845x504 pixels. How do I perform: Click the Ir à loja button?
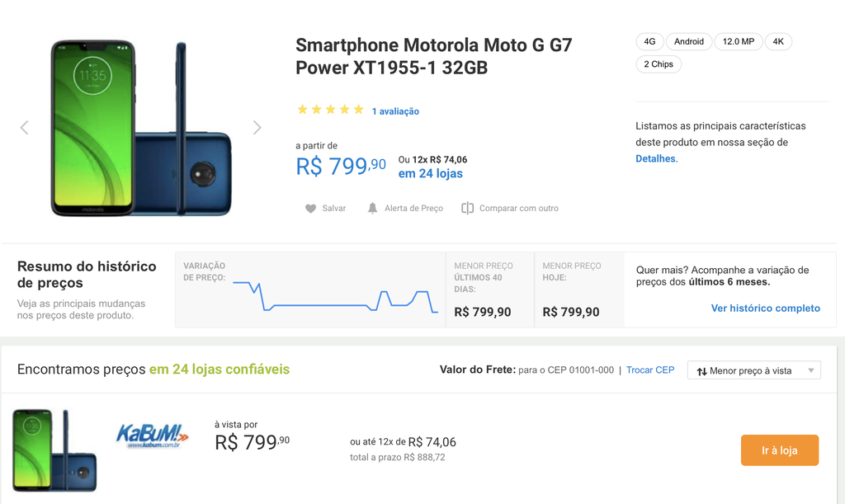click(x=779, y=450)
